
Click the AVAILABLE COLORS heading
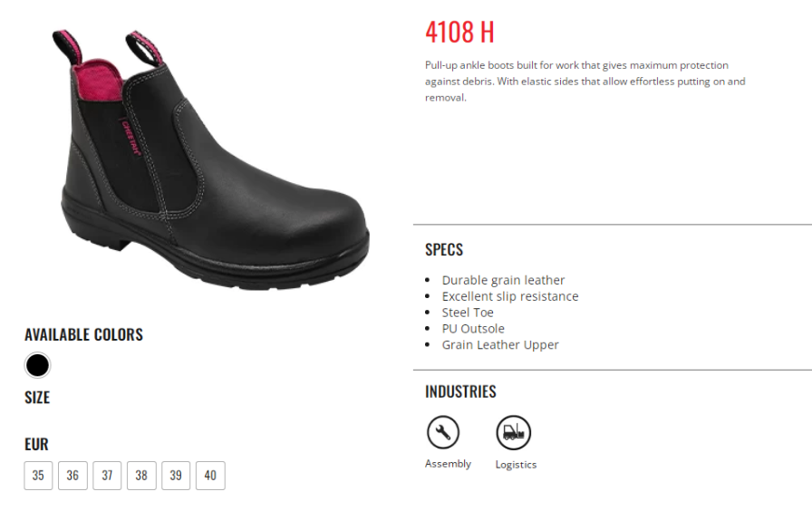point(84,334)
